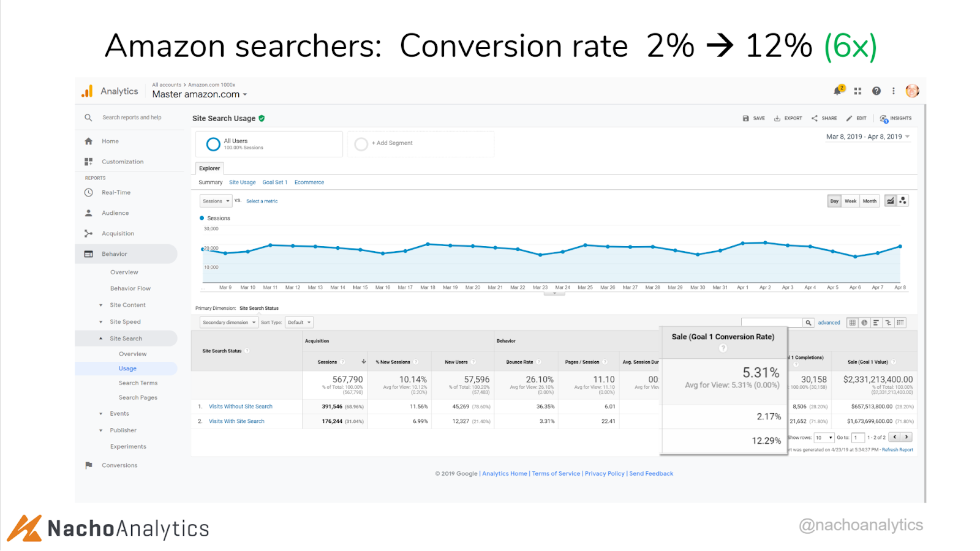Select the pie chart percentage view

864,323
